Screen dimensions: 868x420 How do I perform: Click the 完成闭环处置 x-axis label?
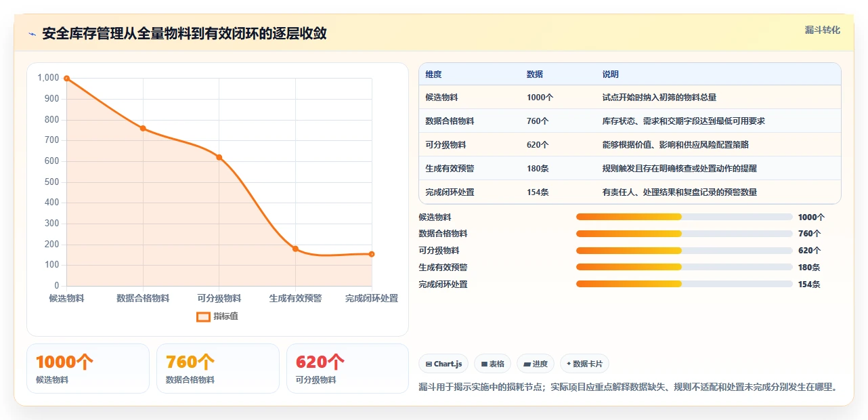(372, 298)
